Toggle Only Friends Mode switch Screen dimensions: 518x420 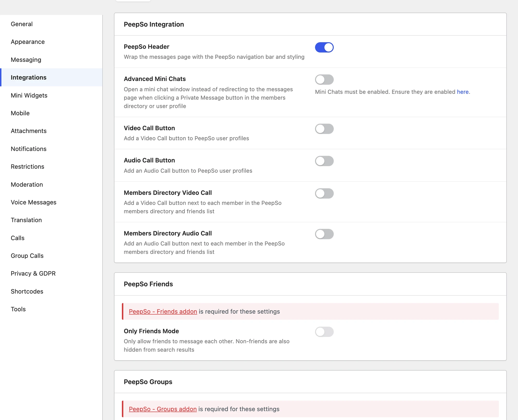tap(324, 332)
